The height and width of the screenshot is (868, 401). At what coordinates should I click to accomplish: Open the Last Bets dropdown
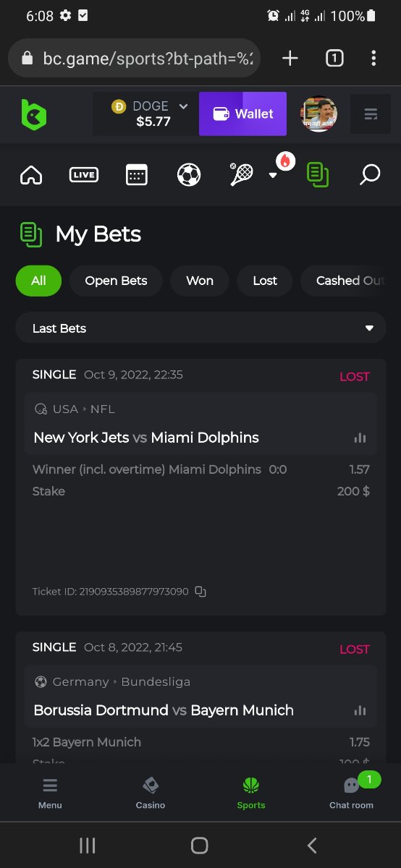point(200,328)
